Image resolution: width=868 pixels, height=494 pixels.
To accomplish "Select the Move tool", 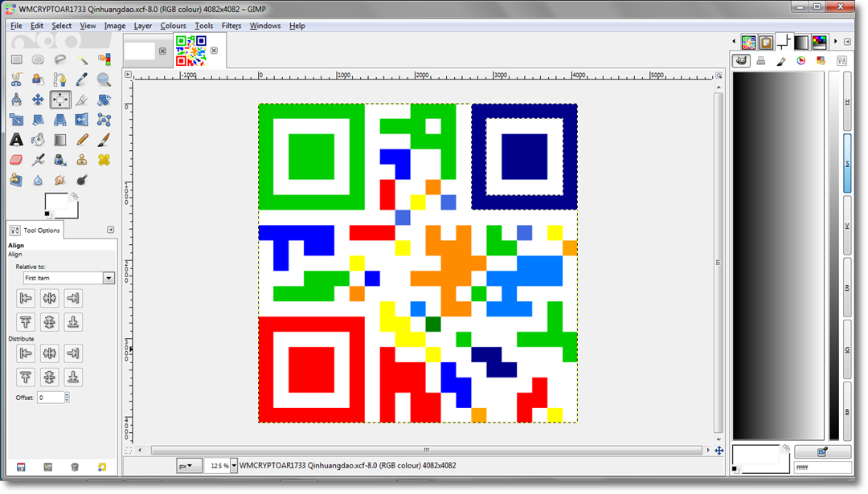I will pyautogui.click(x=39, y=100).
